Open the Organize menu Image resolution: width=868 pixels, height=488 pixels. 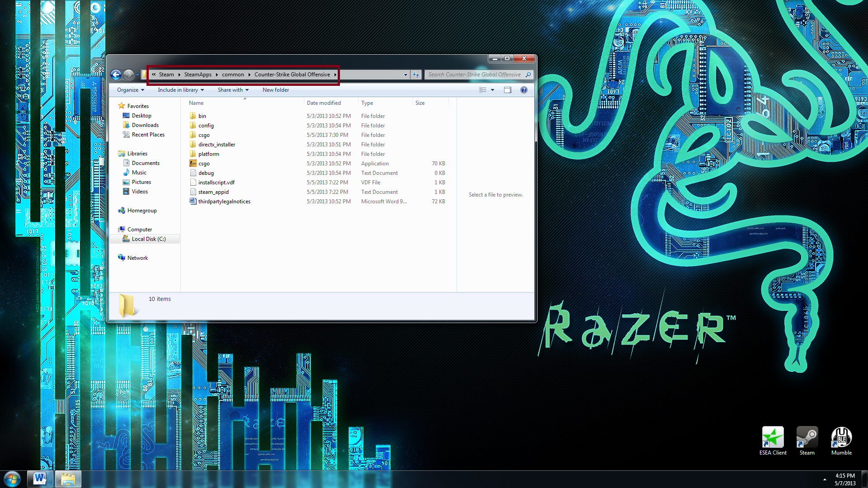coord(131,90)
